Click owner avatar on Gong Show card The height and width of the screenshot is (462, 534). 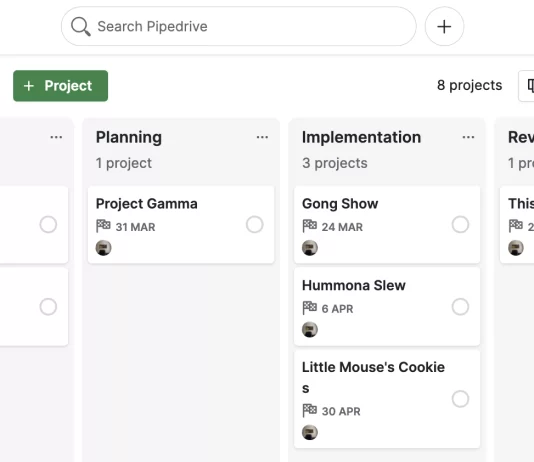coord(310,248)
